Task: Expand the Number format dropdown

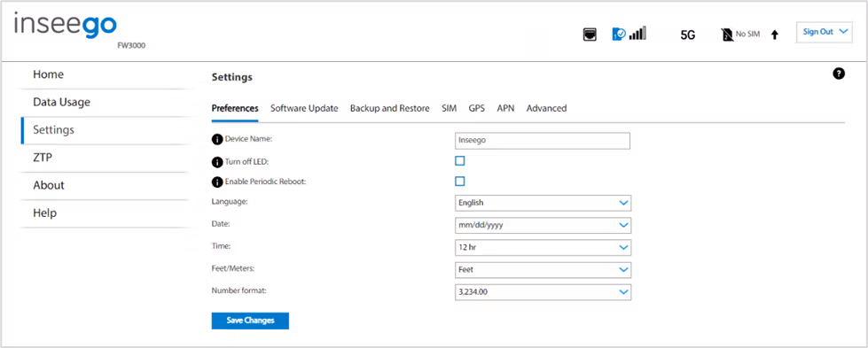Action: pyautogui.click(x=543, y=292)
